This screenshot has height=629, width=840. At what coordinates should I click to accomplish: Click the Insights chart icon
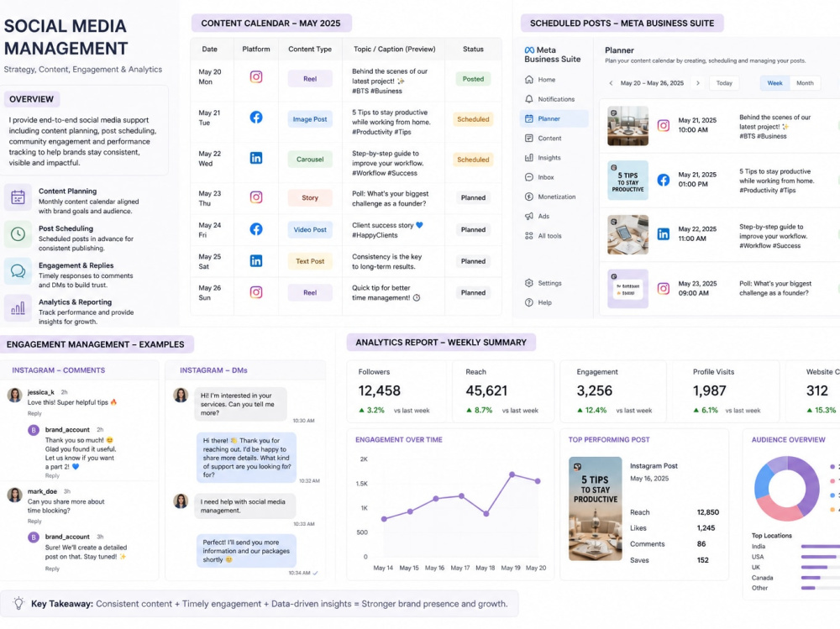pos(528,158)
